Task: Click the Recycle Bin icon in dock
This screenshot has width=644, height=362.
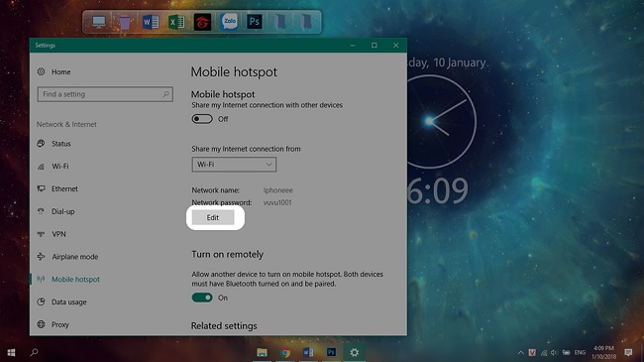Action: (125, 22)
